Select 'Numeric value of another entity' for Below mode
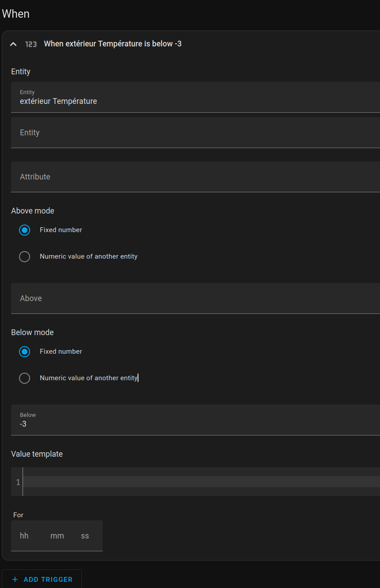This screenshot has height=588, width=380. pyautogui.click(x=25, y=378)
